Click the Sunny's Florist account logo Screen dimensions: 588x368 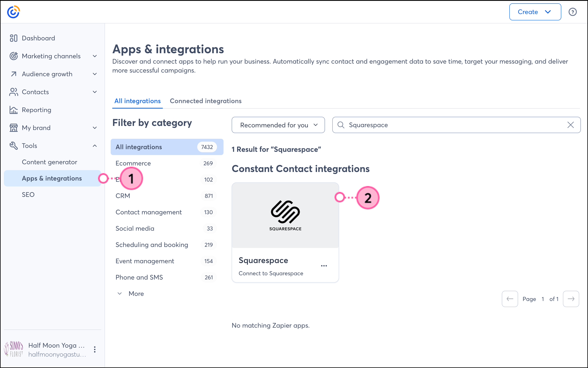point(13,349)
